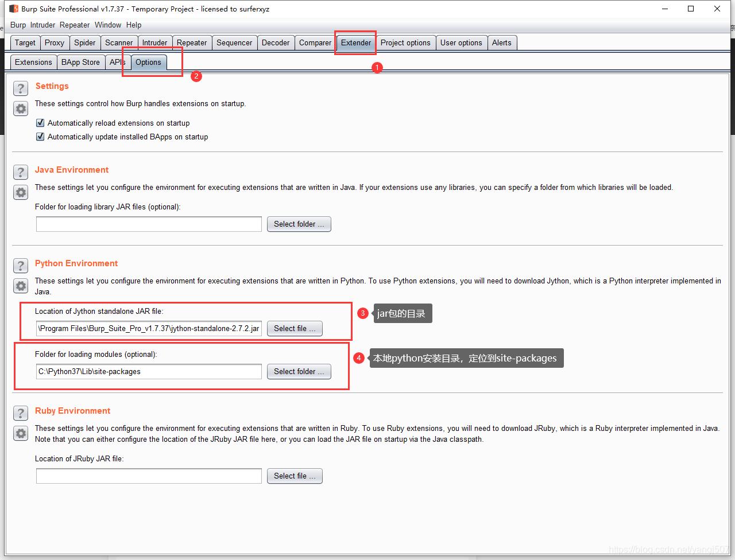
Task: Switch to the Proxy tab
Action: coord(55,42)
